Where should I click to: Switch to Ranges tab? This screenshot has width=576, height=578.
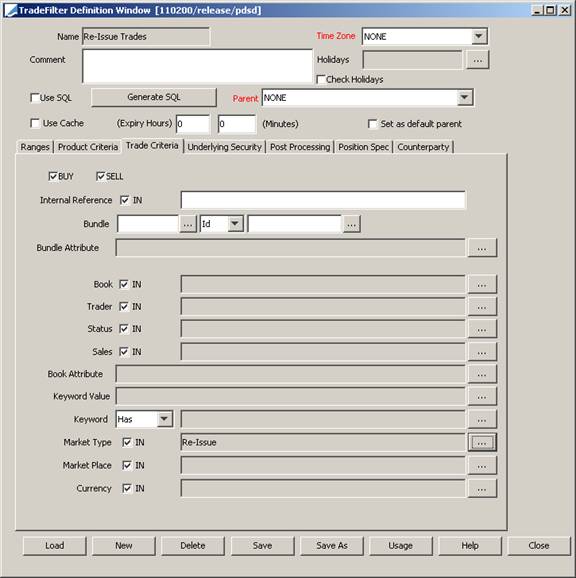tap(35, 147)
